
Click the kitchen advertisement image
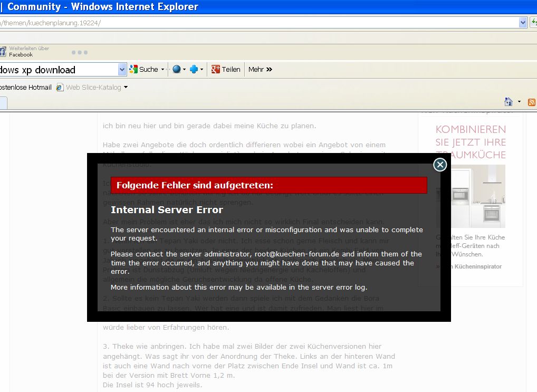tap(471, 196)
